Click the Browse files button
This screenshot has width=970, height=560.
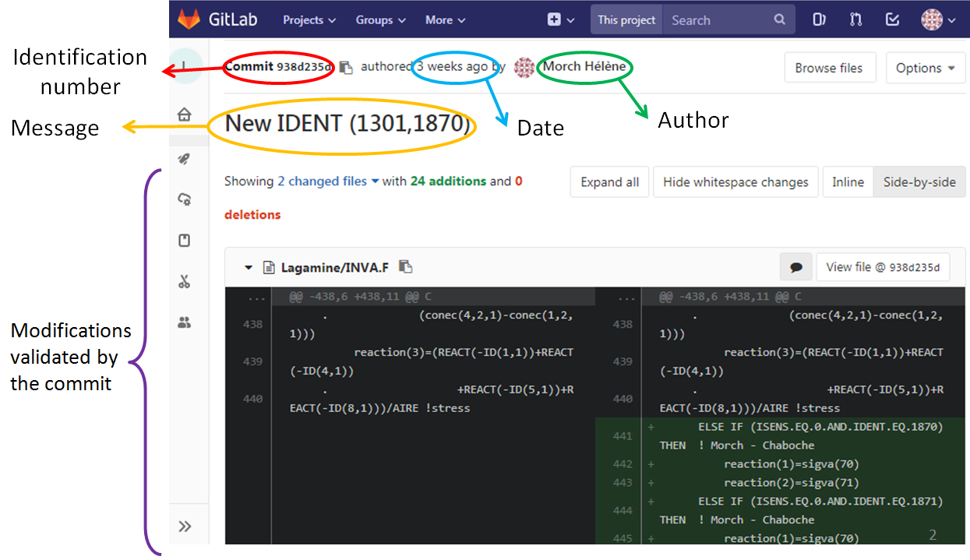830,68
